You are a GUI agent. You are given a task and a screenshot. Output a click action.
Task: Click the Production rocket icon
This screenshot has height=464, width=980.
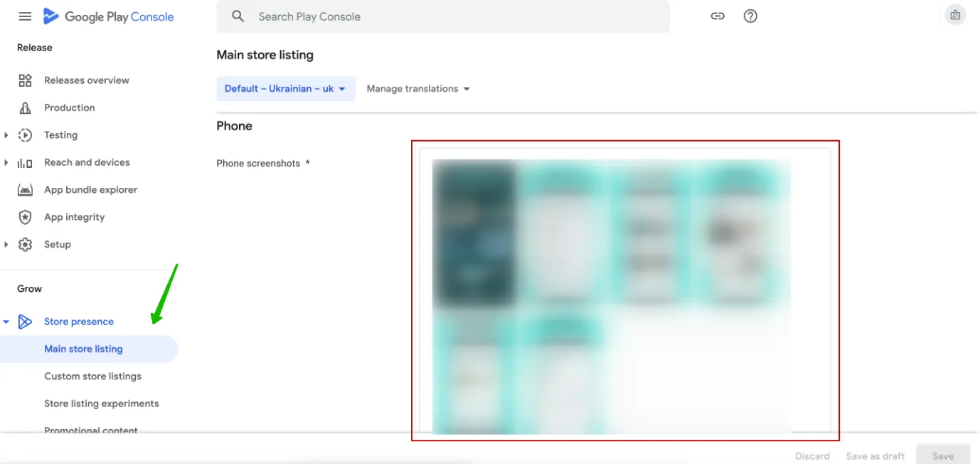click(26, 108)
